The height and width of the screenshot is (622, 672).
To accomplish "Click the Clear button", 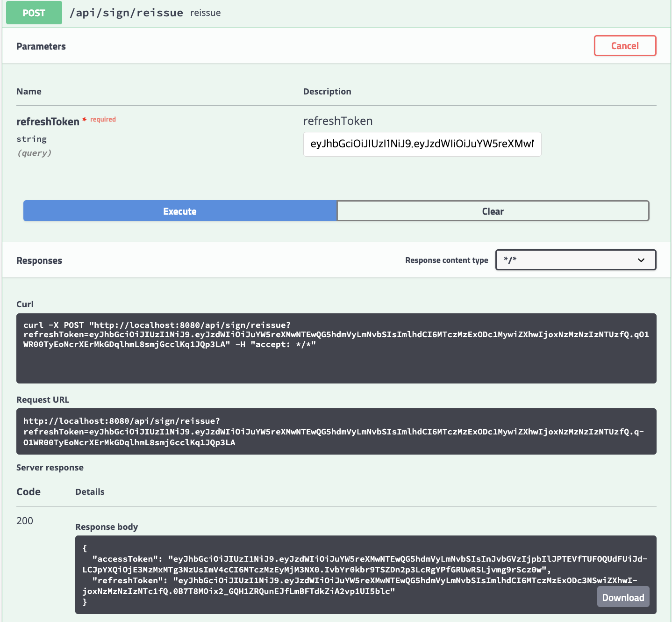I will point(493,211).
